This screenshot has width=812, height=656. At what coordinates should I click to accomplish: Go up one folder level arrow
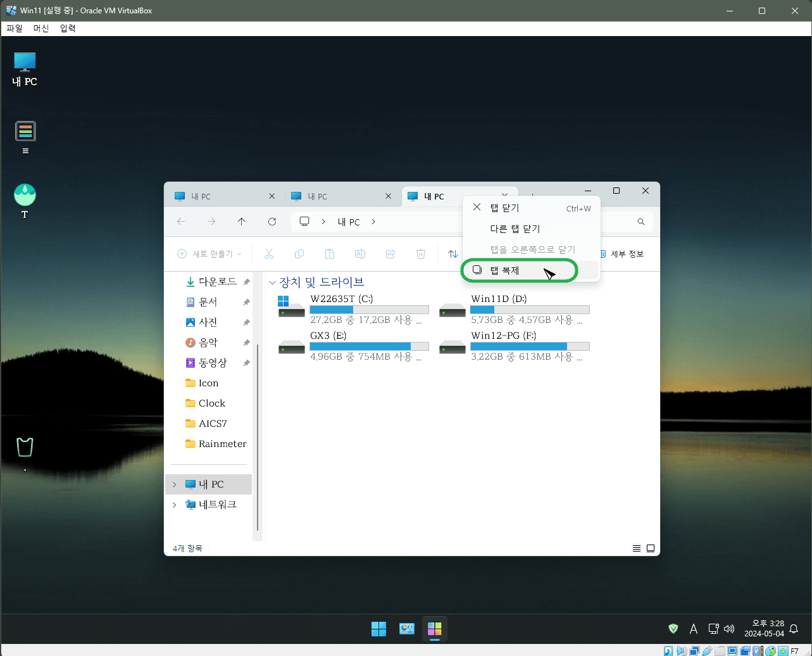[x=242, y=222]
